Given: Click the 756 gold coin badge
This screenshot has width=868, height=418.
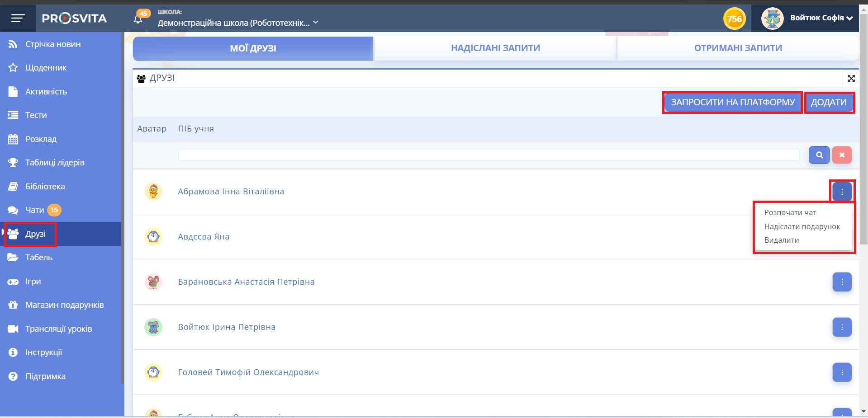Looking at the screenshot, I should click(x=734, y=19).
